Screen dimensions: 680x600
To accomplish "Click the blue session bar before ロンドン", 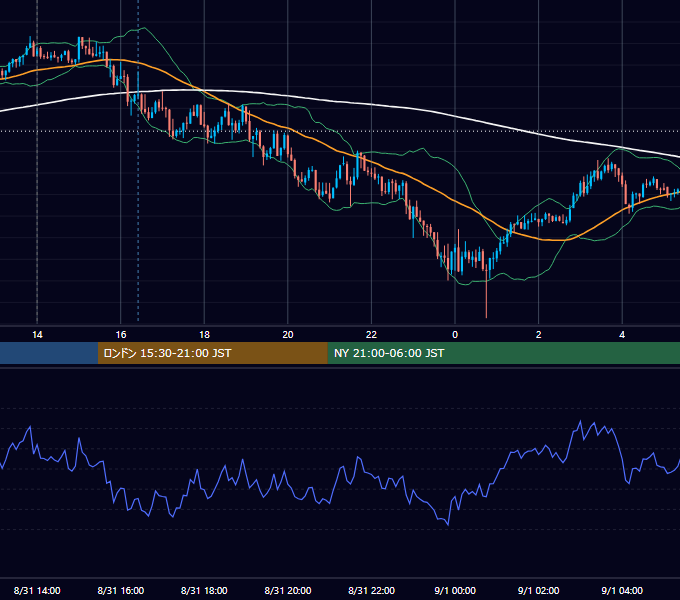I will point(49,353).
